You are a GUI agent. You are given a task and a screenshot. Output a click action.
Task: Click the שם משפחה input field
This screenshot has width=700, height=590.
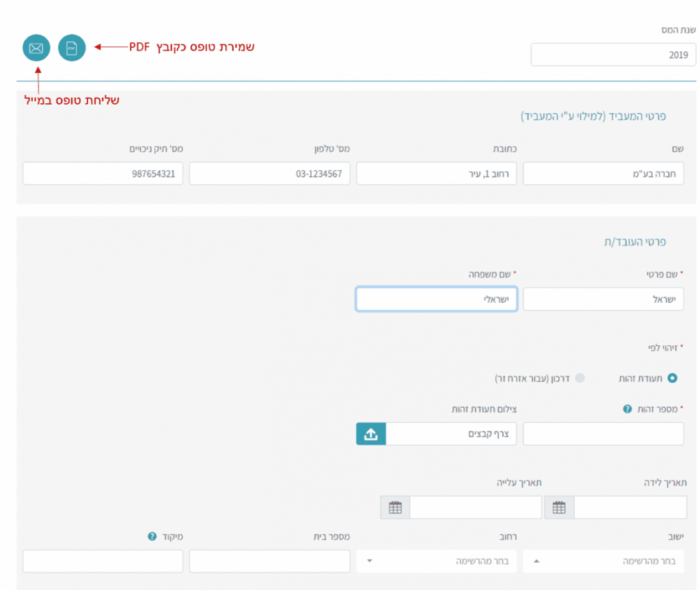(x=437, y=299)
